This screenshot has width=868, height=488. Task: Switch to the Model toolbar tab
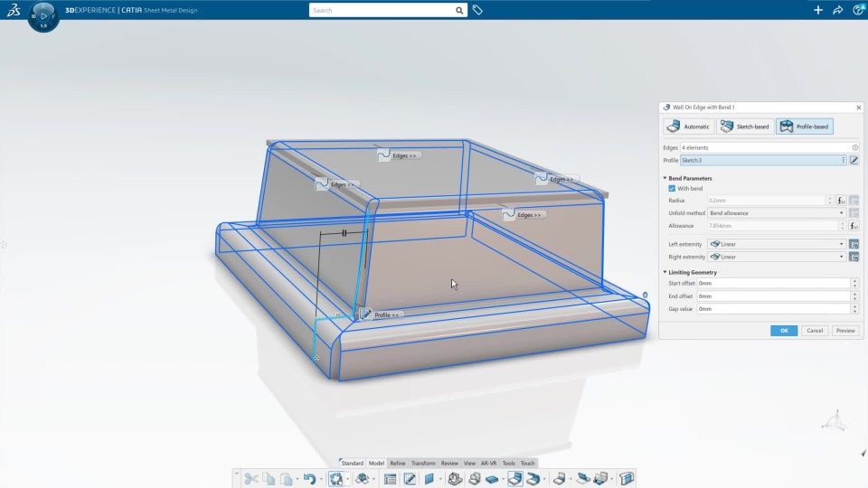click(x=376, y=463)
